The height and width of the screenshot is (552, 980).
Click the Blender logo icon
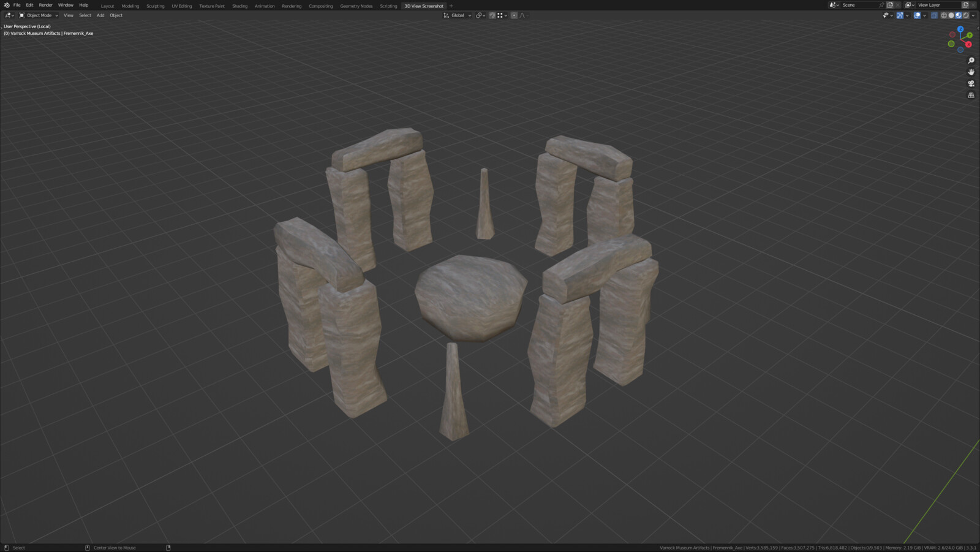(x=7, y=5)
